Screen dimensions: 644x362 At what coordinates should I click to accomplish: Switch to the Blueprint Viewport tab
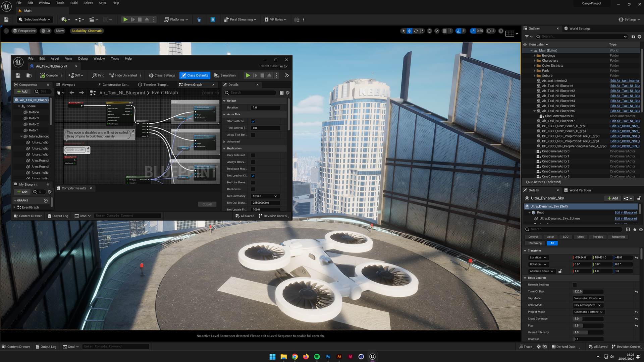(66, 85)
